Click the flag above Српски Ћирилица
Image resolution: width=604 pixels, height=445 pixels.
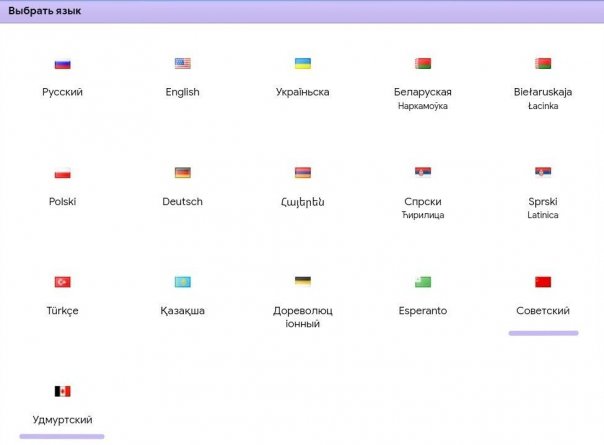click(x=423, y=172)
